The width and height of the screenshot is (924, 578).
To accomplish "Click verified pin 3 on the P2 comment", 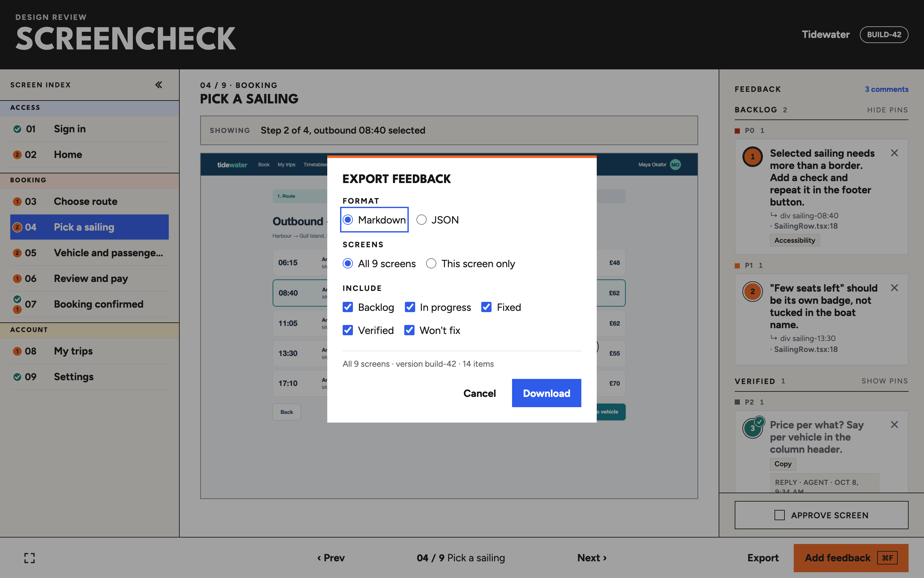I will (753, 428).
